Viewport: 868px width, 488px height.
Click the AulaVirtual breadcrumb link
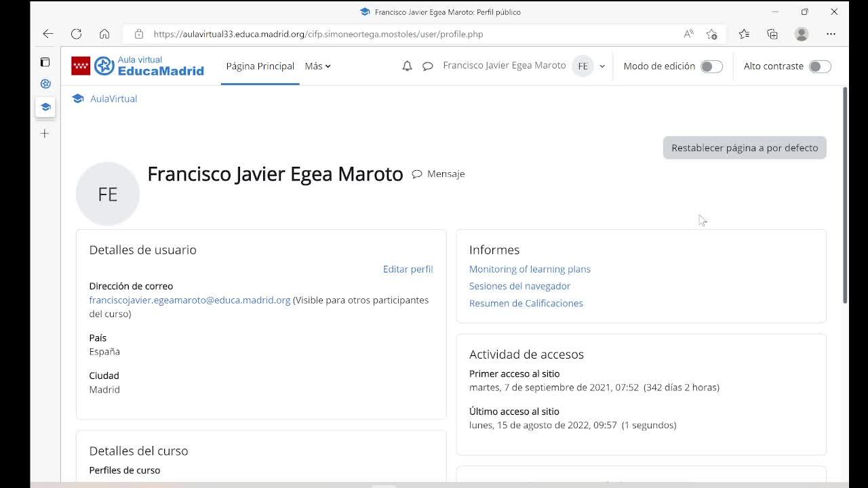(x=113, y=99)
